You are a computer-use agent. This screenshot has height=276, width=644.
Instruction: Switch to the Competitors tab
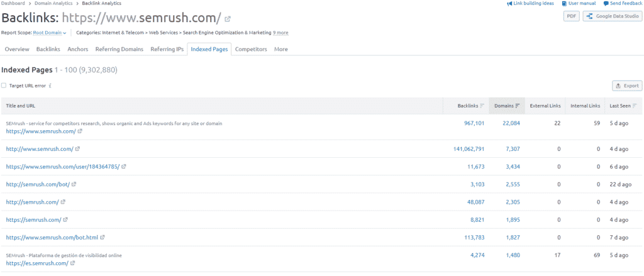click(x=251, y=49)
